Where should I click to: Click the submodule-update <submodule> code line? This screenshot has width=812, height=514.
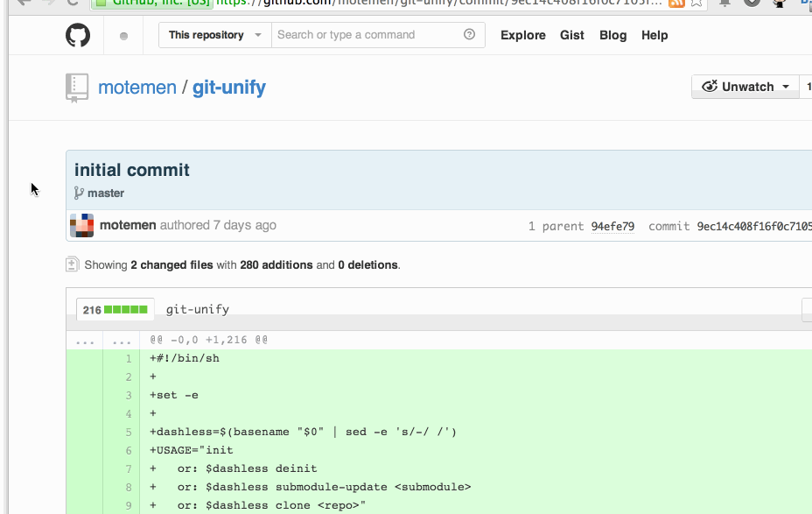click(311, 487)
